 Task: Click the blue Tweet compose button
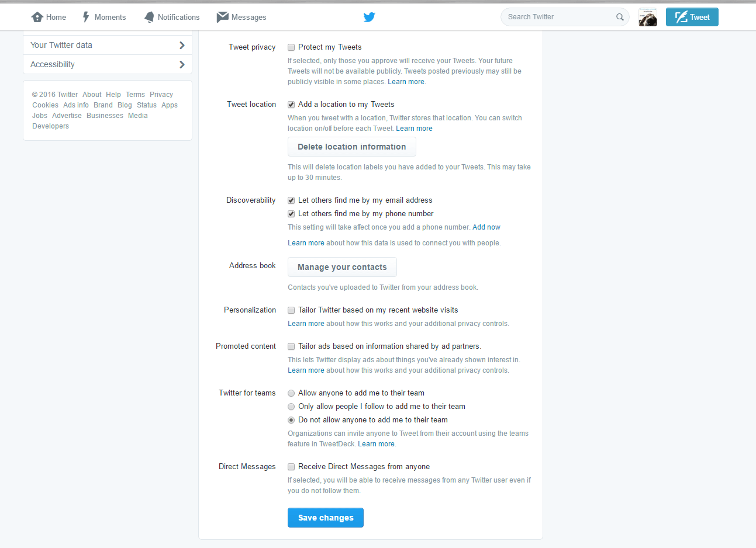(692, 17)
